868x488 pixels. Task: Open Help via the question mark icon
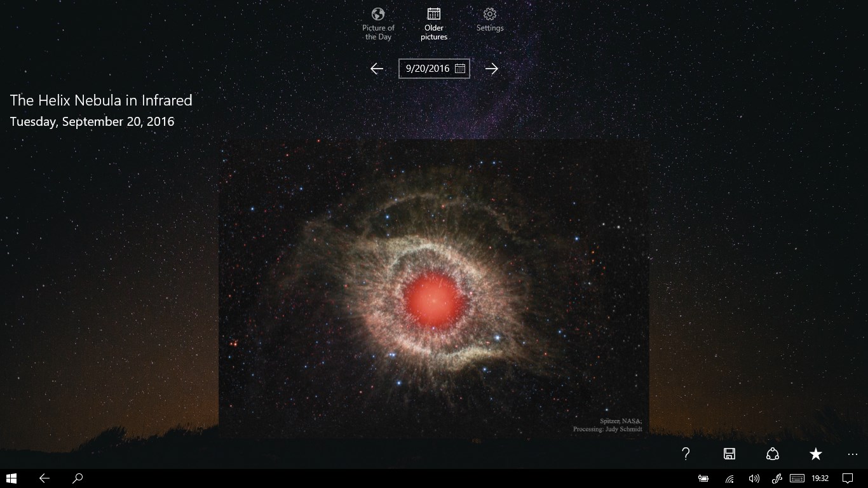(x=686, y=454)
